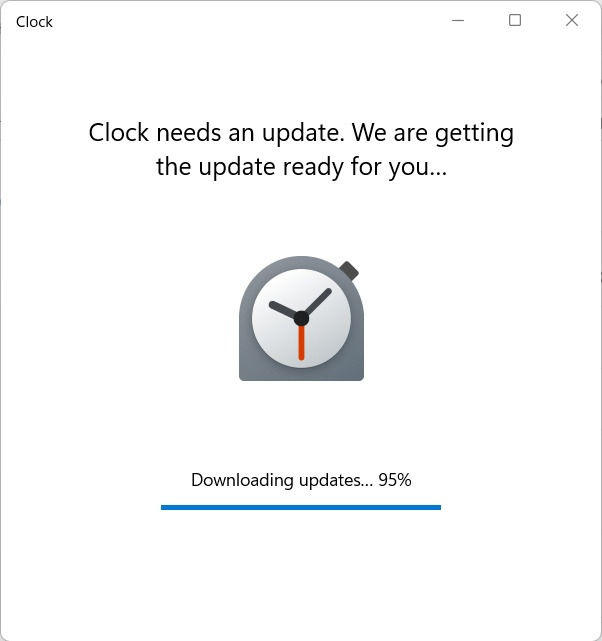Click the gray base of the clock icon

(x=301, y=374)
